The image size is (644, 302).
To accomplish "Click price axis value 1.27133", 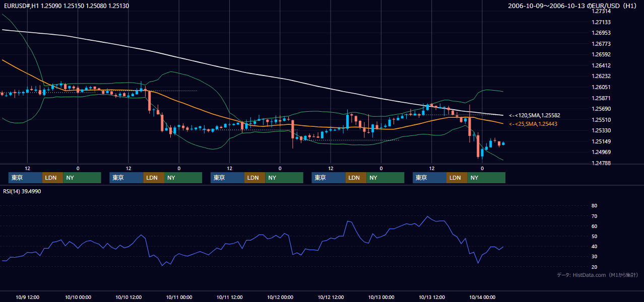I will tap(601, 22).
